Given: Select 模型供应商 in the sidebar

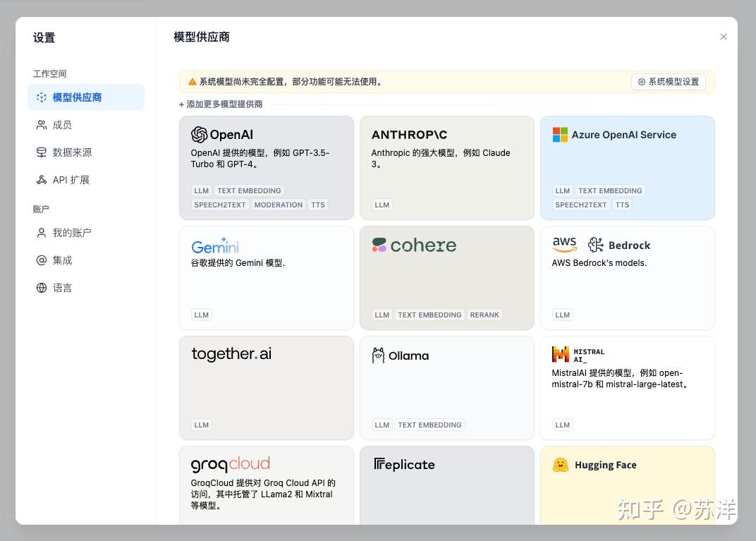Looking at the screenshot, I should pos(77,97).
